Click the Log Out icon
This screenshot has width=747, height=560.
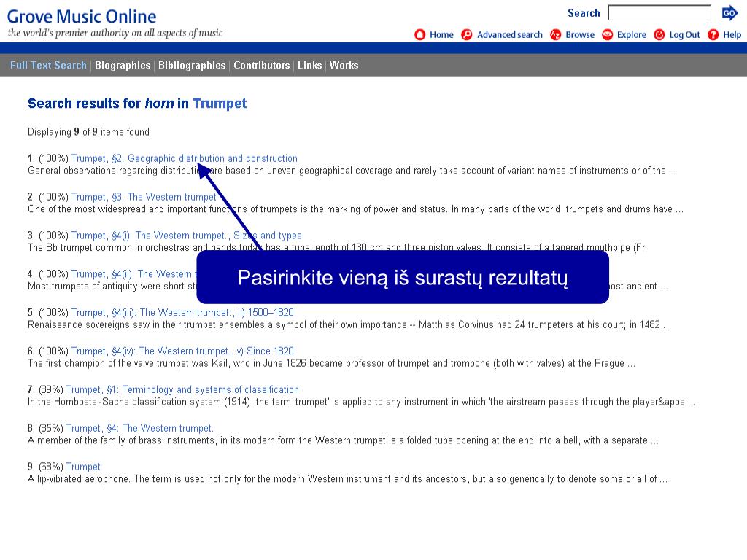coord(659,35)
